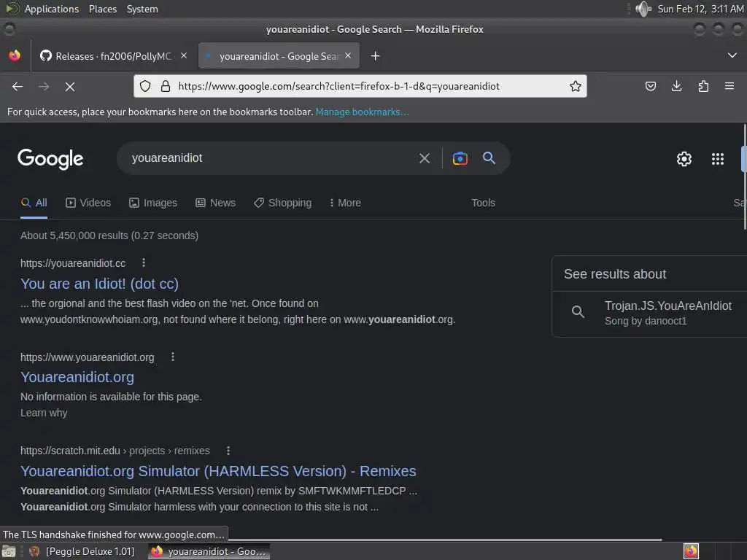
Task: Open Youareanidiot.org Simulator Remixes result
Action: tap(218, 471)
